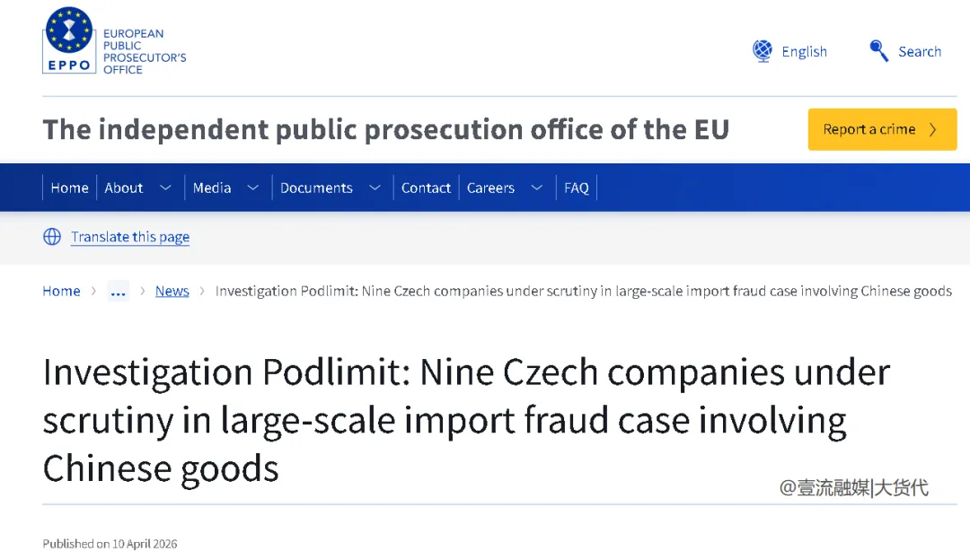
Task: Click the Translate this page globe icon
Action: click(x=52, y=237)
